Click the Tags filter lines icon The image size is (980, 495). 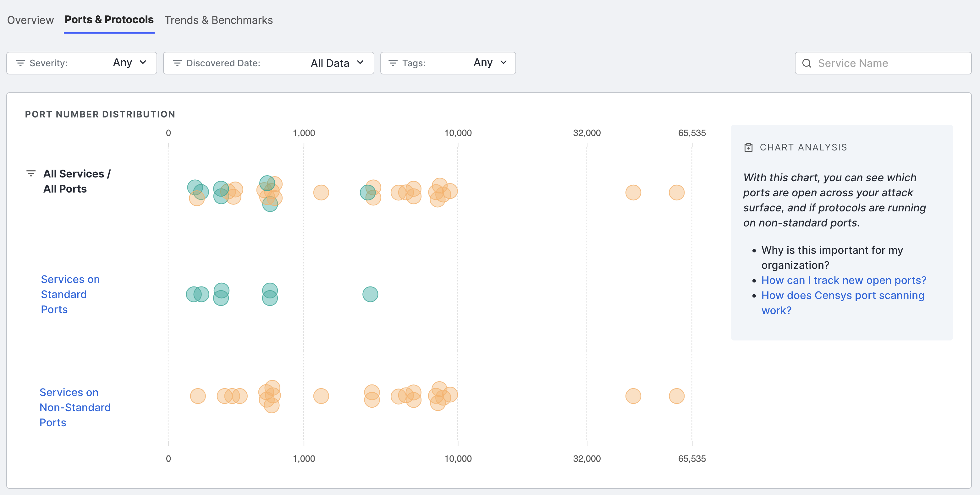(x=393, y=63)
